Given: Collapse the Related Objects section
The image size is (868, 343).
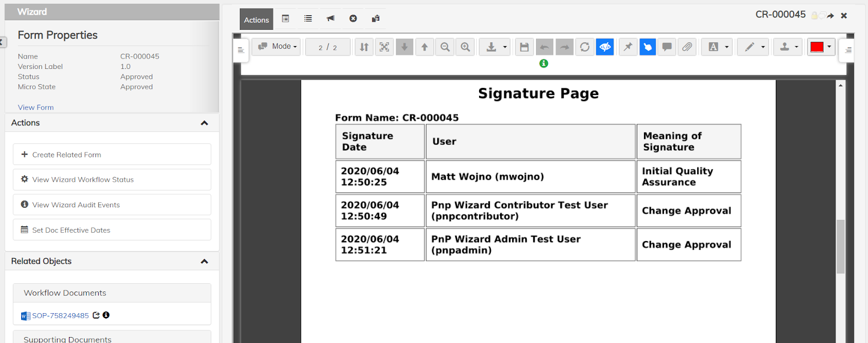Looking at the screenshot, I should [x=205, y=262].
